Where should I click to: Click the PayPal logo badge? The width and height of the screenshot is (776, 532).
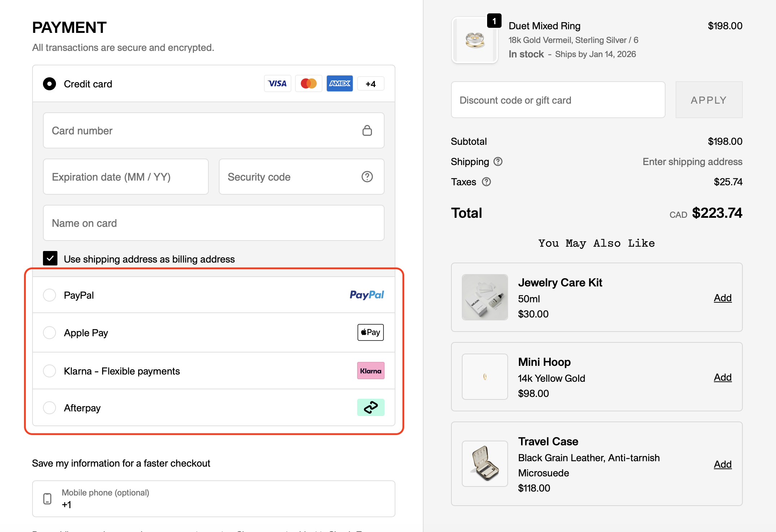click(x=367, y=295)
